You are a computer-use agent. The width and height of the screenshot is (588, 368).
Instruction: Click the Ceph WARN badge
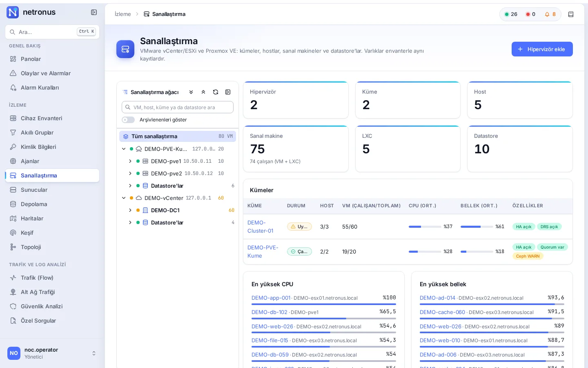tap(528, 256)
